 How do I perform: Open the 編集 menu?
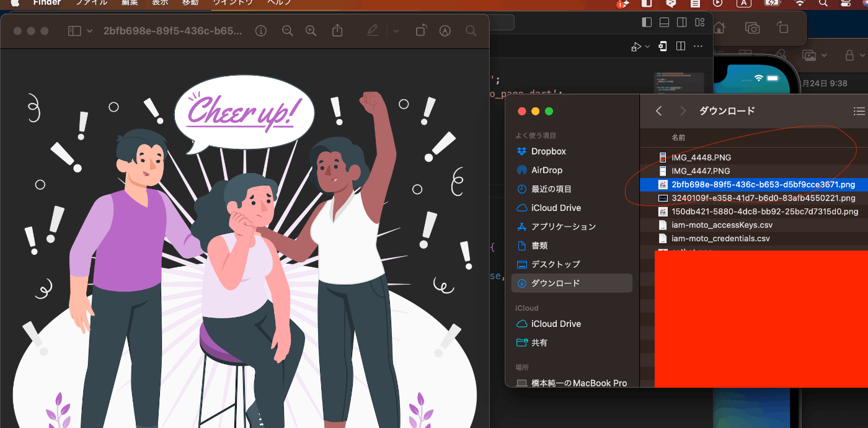pos(130,2)
